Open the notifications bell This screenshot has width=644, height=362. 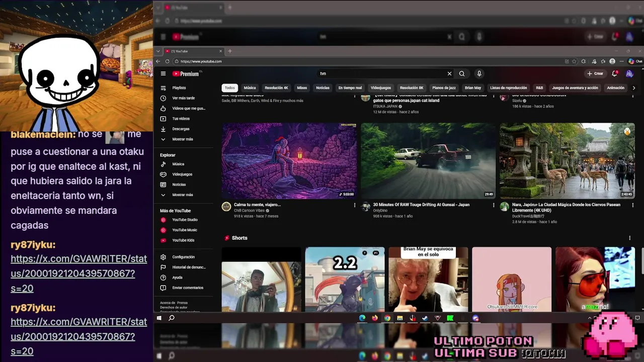point(614,73)
